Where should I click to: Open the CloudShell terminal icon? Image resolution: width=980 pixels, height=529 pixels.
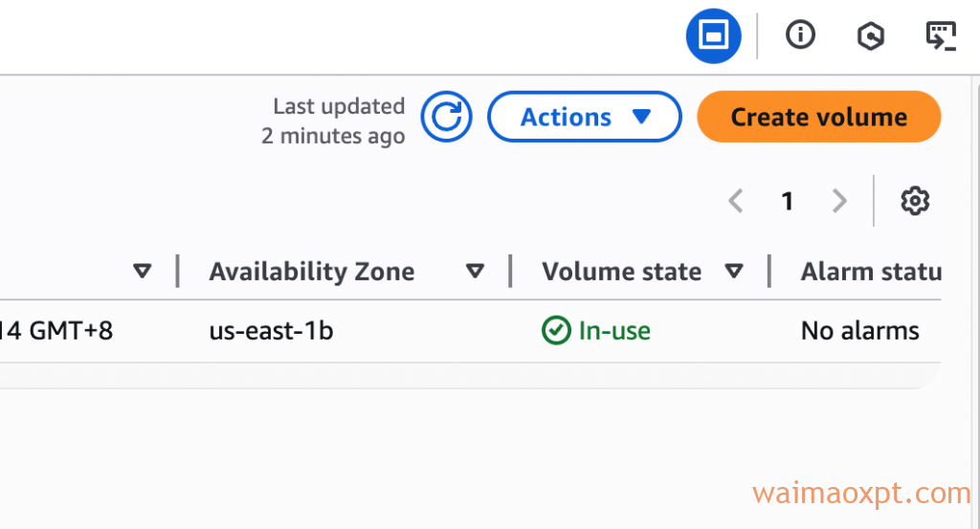(x=941, y=35)
